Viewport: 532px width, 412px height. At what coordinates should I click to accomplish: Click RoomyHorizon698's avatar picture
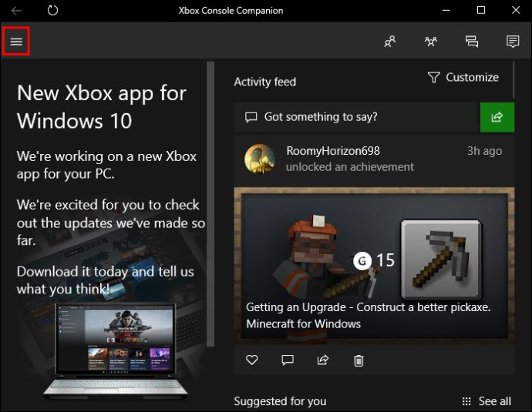260,159
